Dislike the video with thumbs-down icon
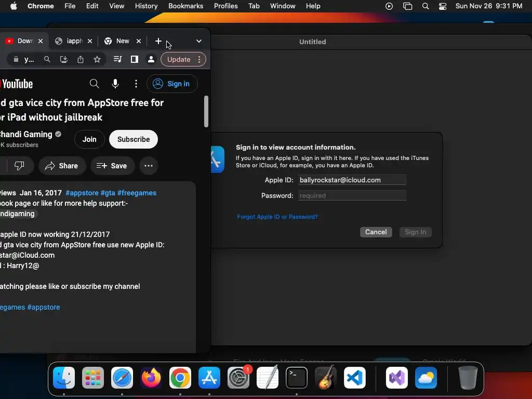 tap(19, 166)
